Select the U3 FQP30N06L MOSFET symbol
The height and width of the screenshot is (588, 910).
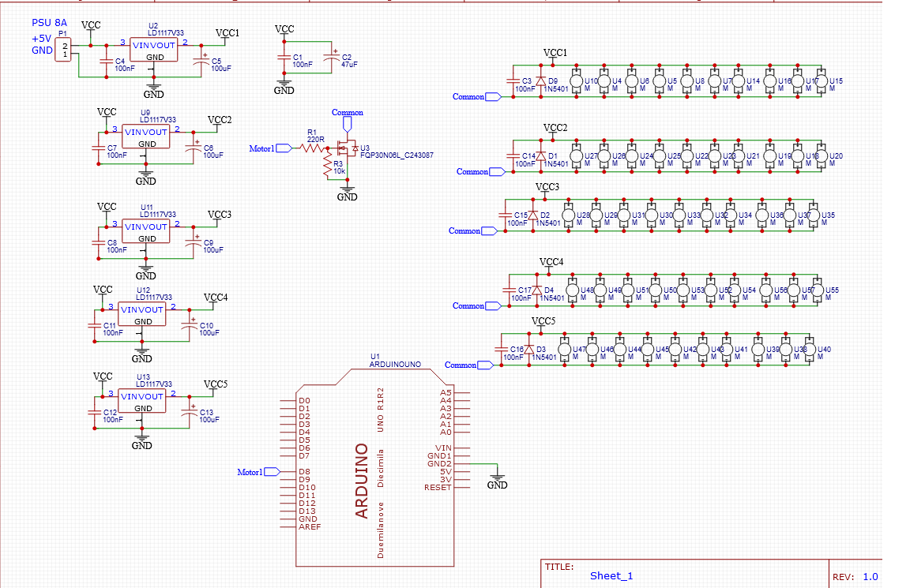[348, 146]
